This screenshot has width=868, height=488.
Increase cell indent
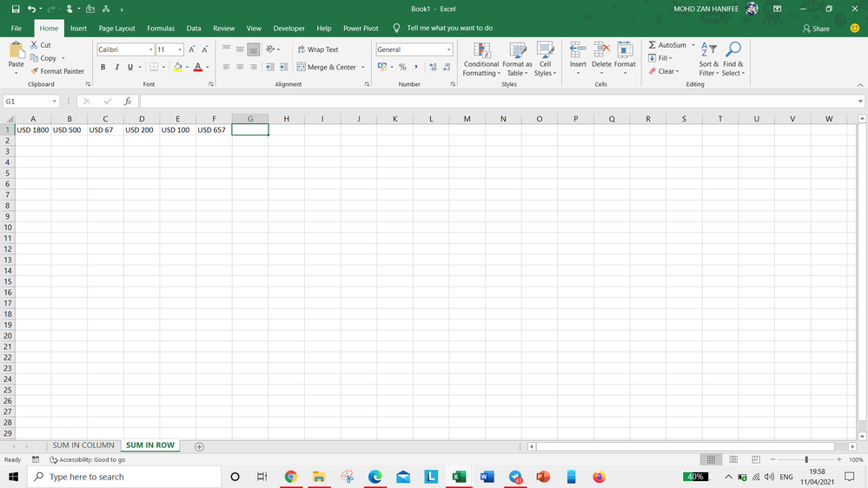click(x=283, y=67)
